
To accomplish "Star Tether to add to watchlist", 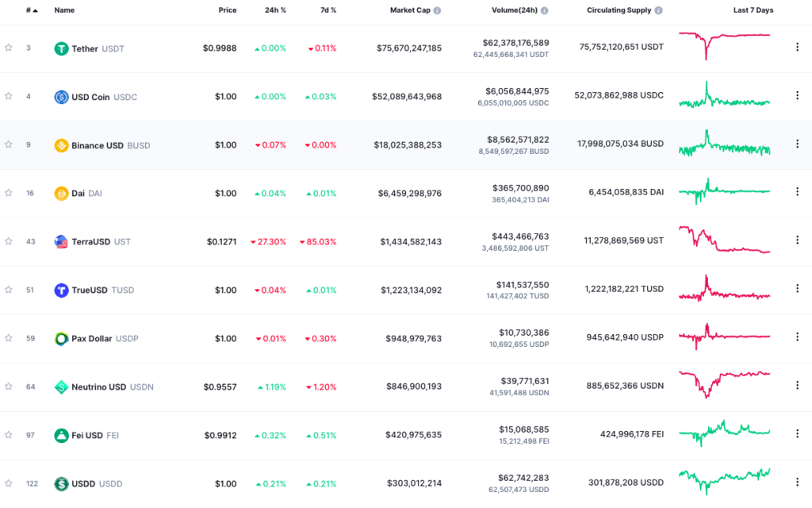I will (x=9, y=48).
